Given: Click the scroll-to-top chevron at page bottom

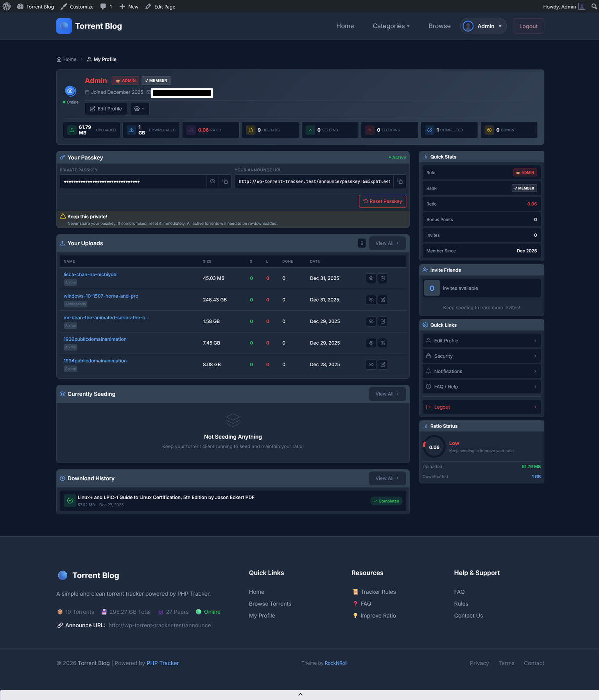Looking at the screenshot, I should tap(300, 694).
